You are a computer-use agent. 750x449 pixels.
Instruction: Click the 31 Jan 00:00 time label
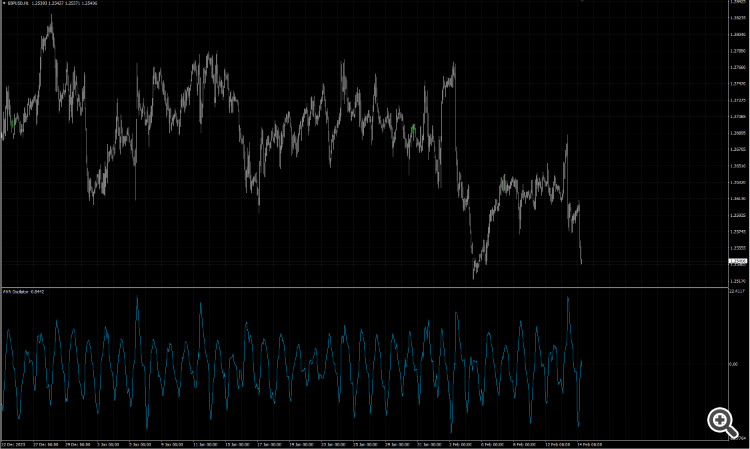pyautogui.click(x=429, y=445)
